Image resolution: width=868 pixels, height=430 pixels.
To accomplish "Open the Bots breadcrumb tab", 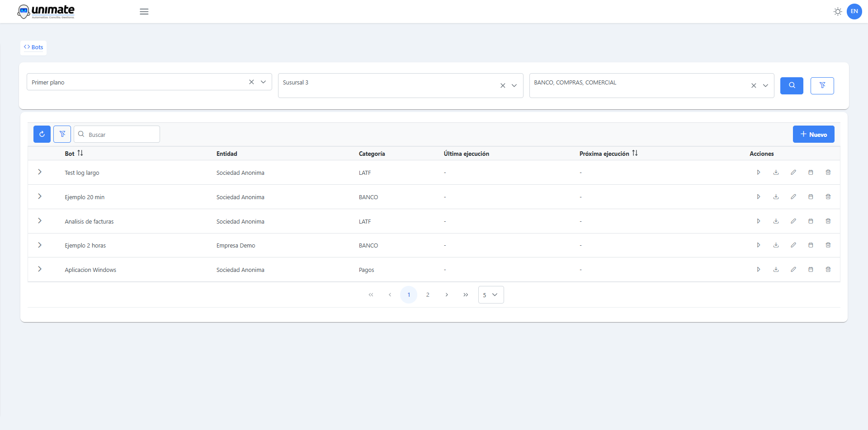I will point(33,47).
